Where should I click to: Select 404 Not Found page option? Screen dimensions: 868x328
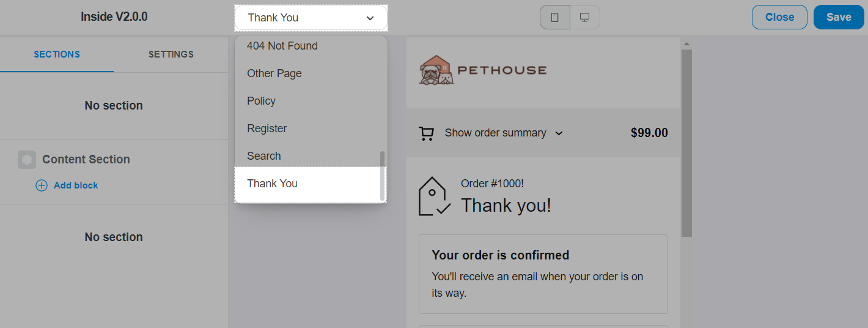282,46
